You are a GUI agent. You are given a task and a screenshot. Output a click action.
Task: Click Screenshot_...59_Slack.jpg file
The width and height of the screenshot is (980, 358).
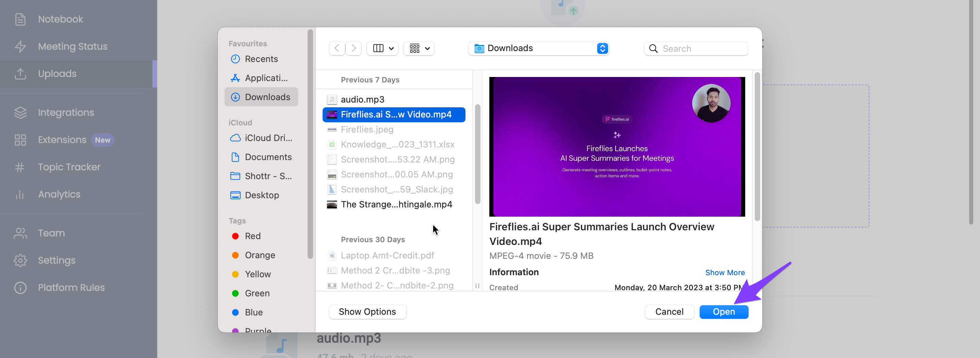[394, 189]
